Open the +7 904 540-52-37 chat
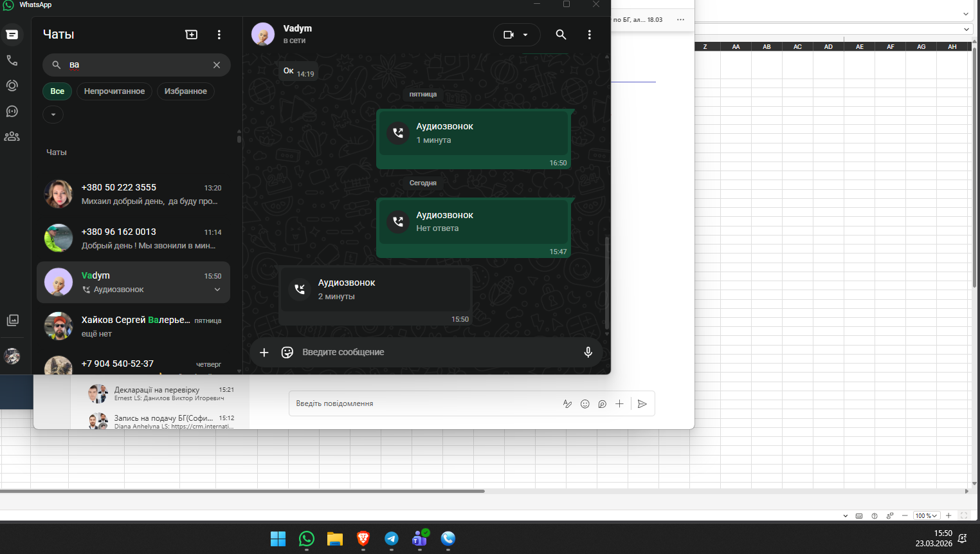The width and height of the screenshot is (980, 554). (x=133, y=364)
